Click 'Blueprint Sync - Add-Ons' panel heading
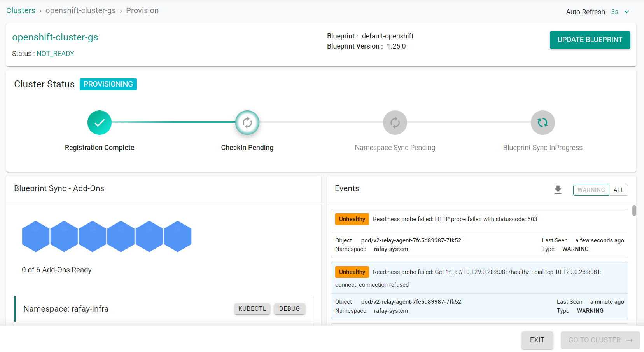 click(x=59, y=188)
